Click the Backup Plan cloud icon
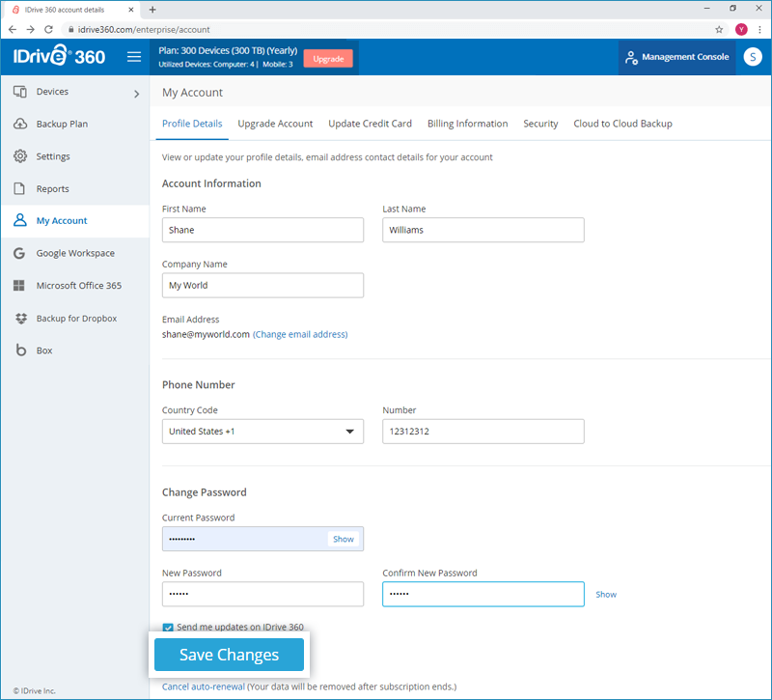Image resolution: width=772 pixels, height=700 pixels. [x=20, y=125]
